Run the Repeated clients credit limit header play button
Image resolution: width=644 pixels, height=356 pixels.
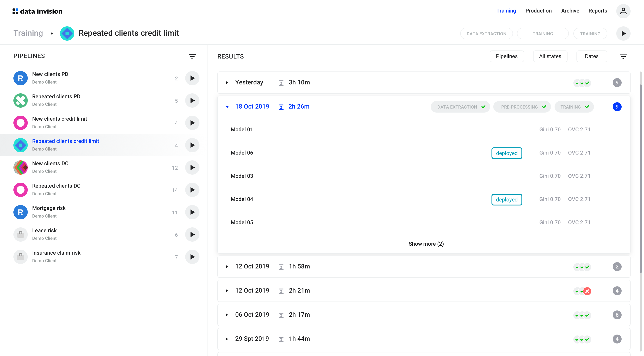tap(623, 34)
